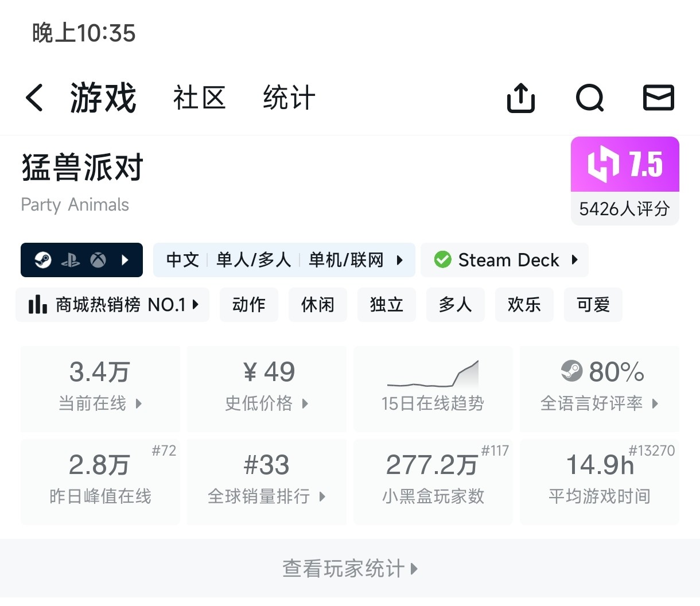Tap the 277.2万 小黑盒玩家数 card

(x=433, y=482)
